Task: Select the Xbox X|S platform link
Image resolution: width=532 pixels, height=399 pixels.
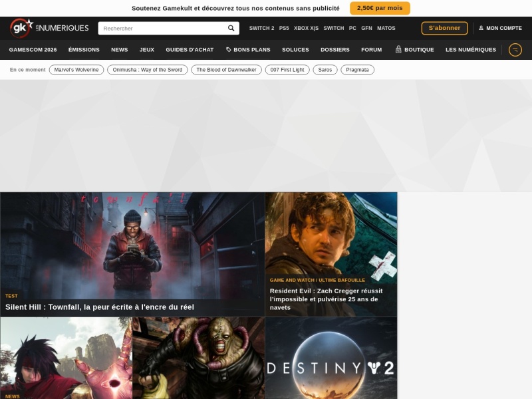Action: coord(306,28)
